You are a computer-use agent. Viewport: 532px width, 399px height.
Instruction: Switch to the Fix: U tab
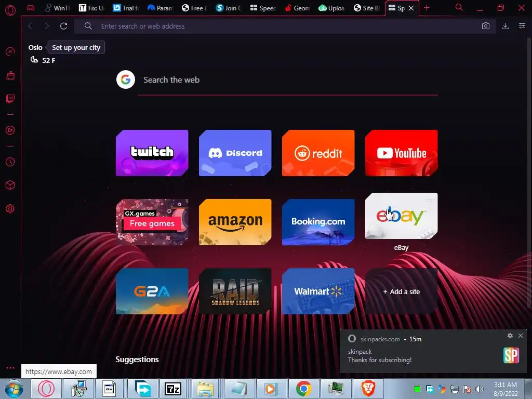[x=91, y=8]
